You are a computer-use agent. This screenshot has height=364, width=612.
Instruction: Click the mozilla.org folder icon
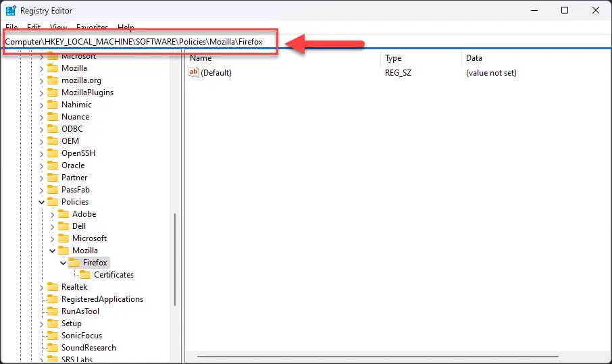point(52,80)
